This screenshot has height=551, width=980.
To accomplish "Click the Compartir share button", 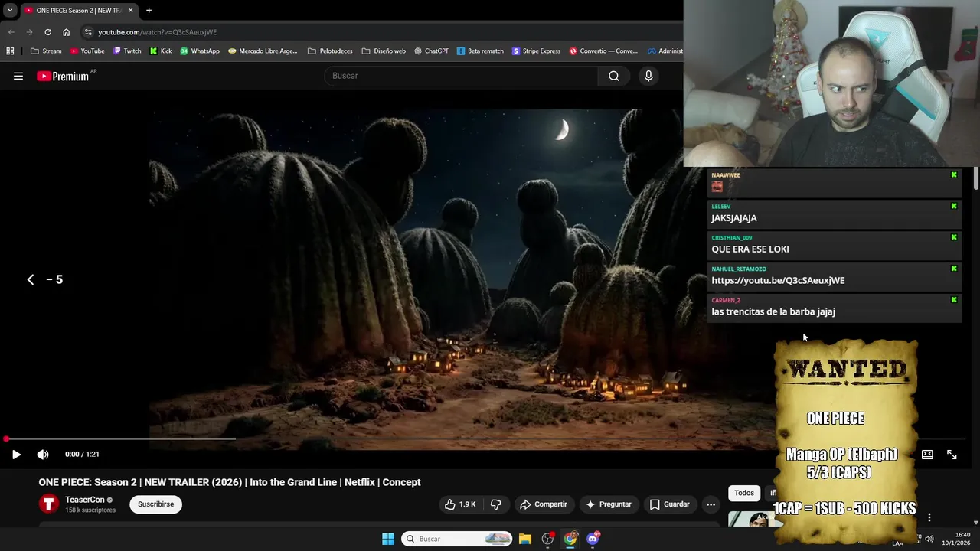I will pyautogui.click(x=544, y=504).
